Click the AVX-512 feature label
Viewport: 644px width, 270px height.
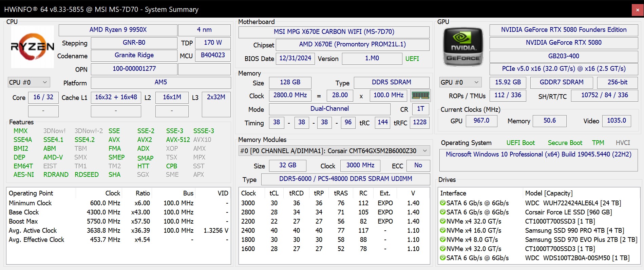pos(178,140)
